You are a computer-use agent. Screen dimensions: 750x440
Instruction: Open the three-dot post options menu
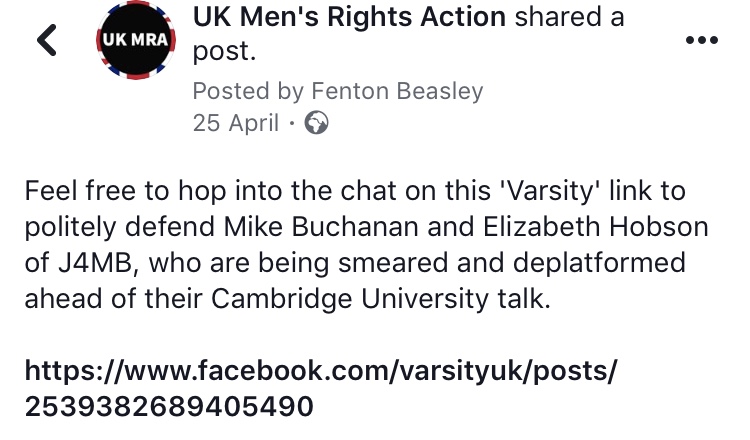700,41
